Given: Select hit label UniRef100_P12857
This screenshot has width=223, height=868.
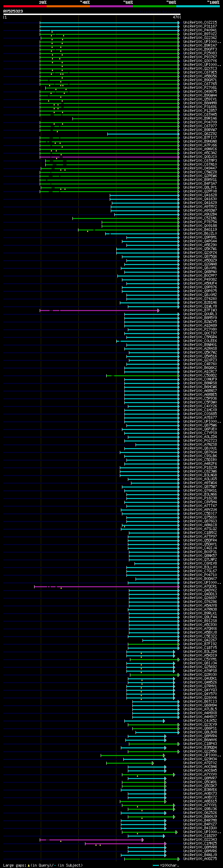Looking at the screenshot, I should point(200,111).
